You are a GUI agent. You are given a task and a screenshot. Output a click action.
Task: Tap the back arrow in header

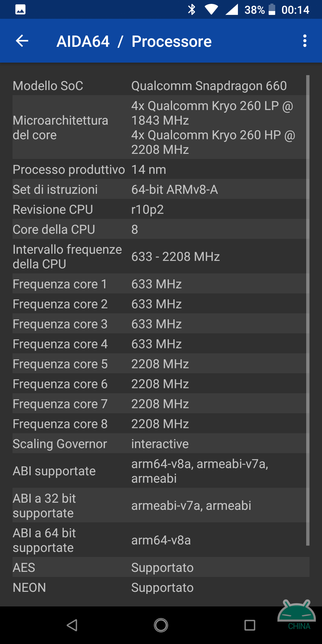click(x=22, y=41)
